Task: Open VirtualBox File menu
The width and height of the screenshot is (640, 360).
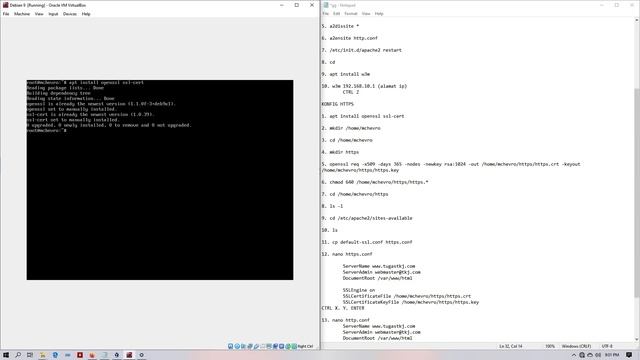Action: pos(6,14)
